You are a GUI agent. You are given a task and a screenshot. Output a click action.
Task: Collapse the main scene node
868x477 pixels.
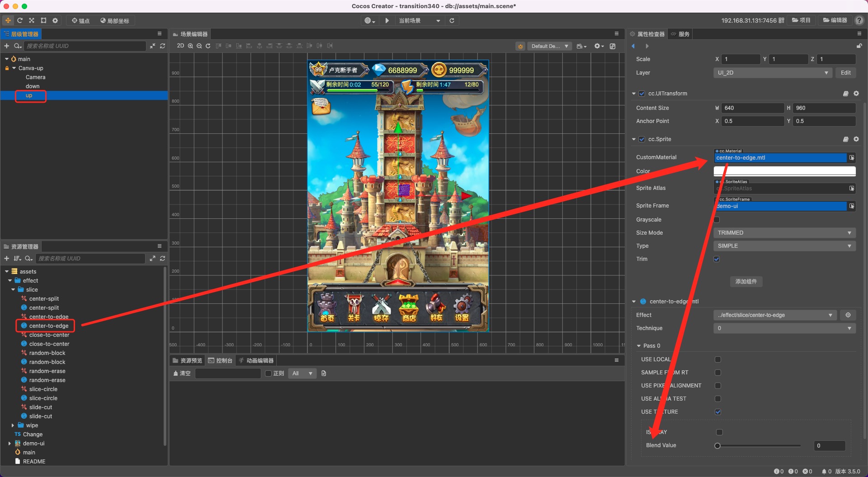click(x=7, y=59)
